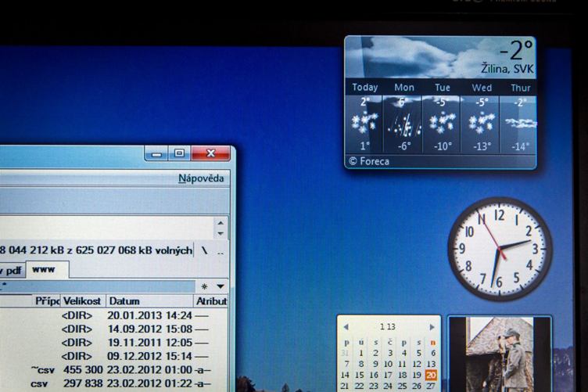
Task: Click the Velikost column header
Action: click(x=83, y=301)
